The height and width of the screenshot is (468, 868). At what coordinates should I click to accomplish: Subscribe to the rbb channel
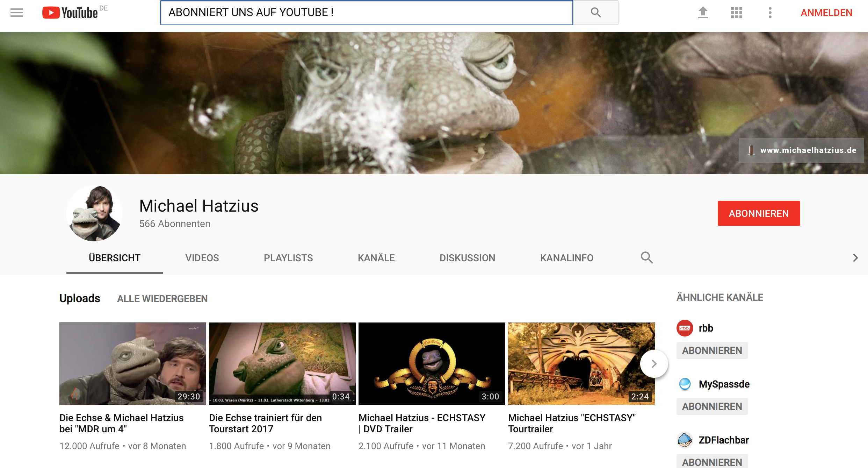[x=712, y=350]
